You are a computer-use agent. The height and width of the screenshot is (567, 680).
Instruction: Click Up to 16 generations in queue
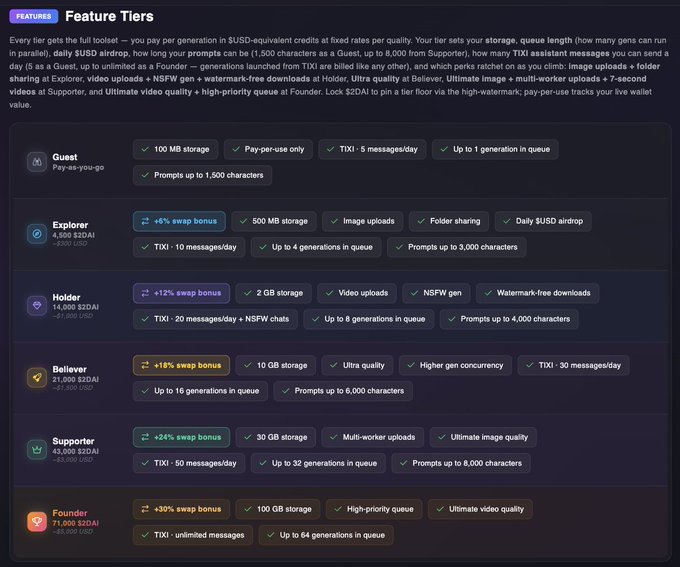point(200,391)
